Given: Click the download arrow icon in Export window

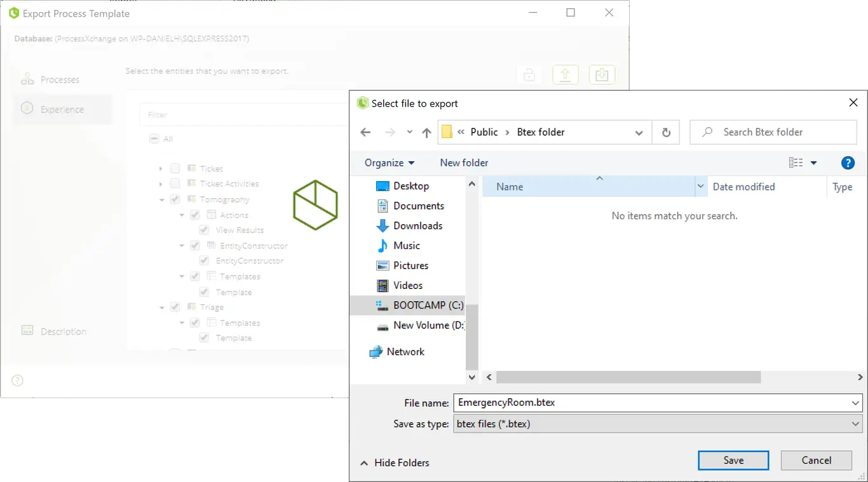Looking at the screenshot, I should (602, 75).
